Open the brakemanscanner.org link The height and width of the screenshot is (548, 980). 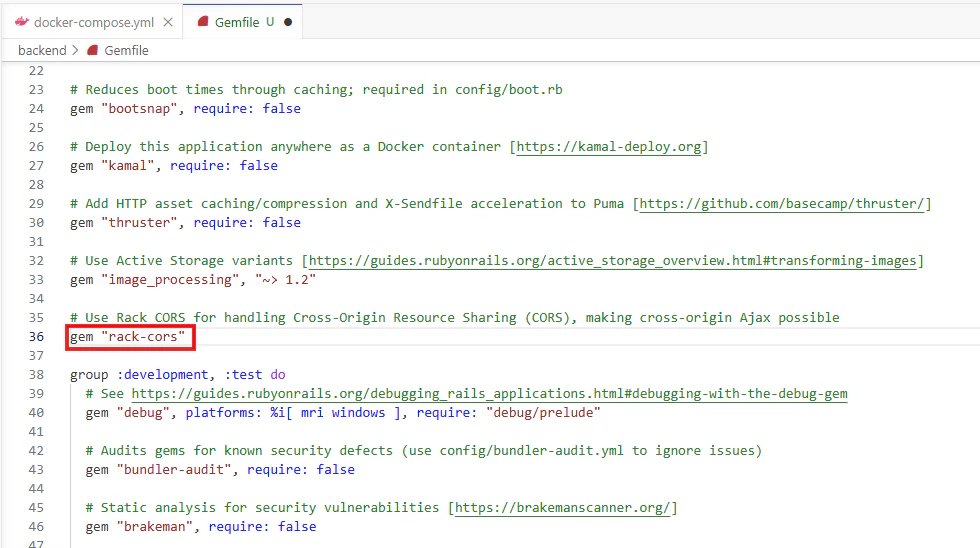pyautogui.click(x=562, y=507)
